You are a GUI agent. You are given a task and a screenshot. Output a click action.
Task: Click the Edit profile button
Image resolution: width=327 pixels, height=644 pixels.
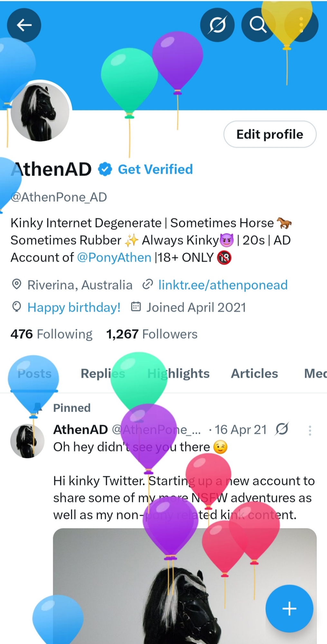[x=270, y=134]
